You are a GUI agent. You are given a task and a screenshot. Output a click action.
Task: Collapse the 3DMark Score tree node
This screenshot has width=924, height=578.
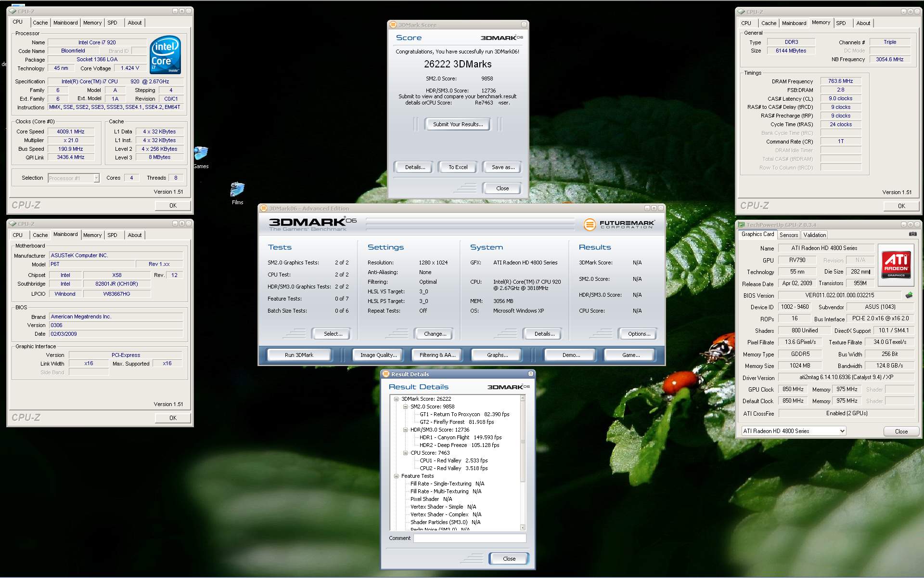[396, 399]
